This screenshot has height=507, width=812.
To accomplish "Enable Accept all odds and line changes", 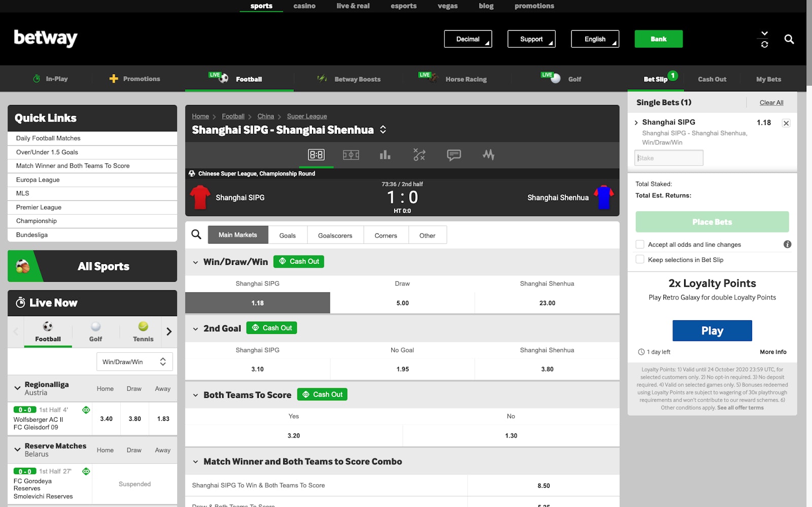I will (640, 244).
